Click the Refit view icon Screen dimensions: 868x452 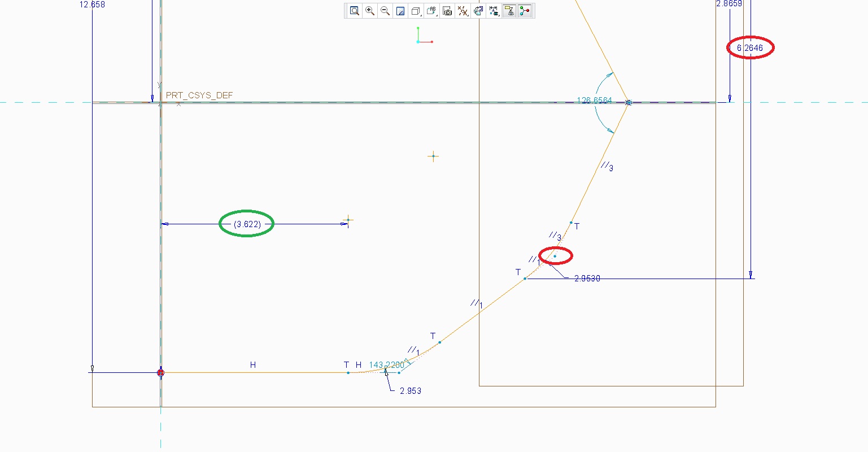click(355, 11)
